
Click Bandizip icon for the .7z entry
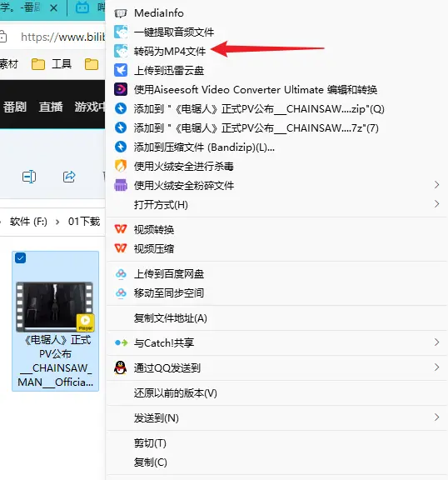(x=121, y=127)
